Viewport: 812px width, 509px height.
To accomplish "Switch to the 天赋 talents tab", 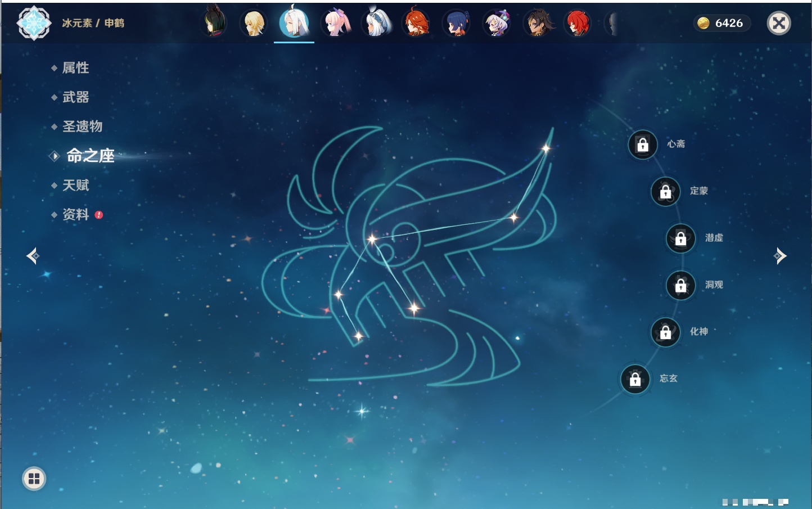I will pyautogui.click(x=75, y=185).
